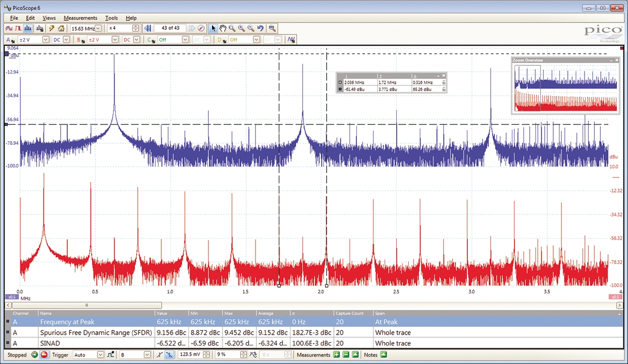The height and width of the screenshot is (364, 628).
Task: Select the scope waveform view icon
Action: point(9,28)
